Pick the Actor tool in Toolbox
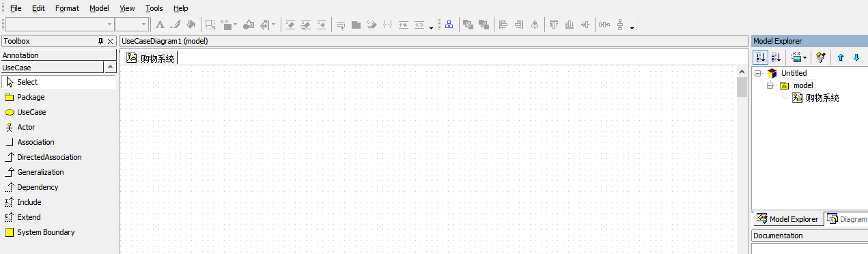The image size is (868, 254). pos(59,127)
